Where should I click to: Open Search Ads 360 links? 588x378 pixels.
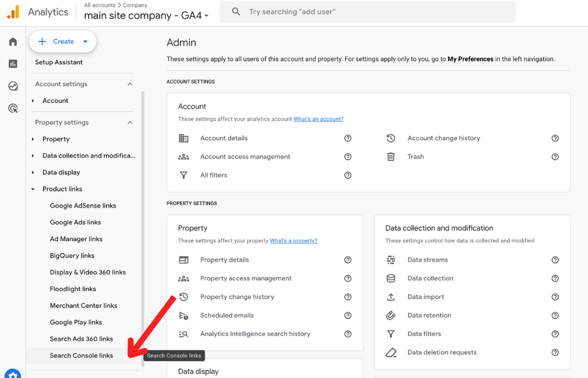click(81, 339)
